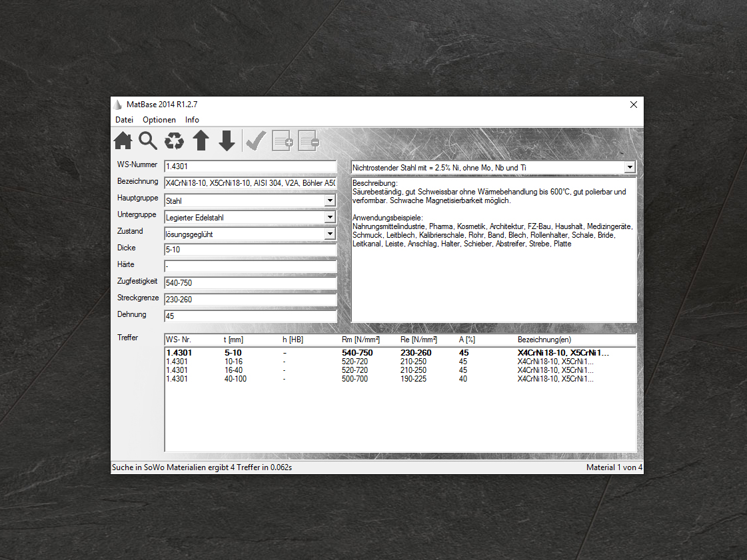747x560 pixels.
Task: Open the Optionen menu
Action: click(x=159, y=120)
